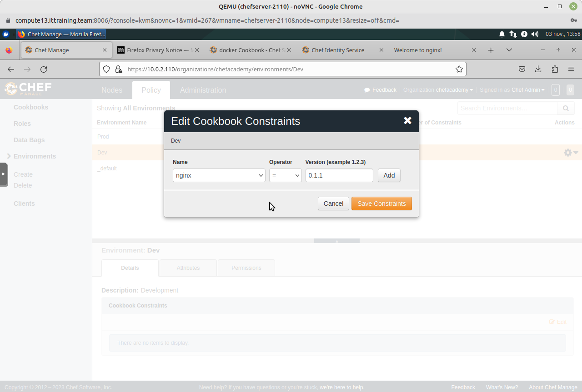Open Firefox downloads panel
The height and width of the screenshot is (392, 582).
click(538, 69)
